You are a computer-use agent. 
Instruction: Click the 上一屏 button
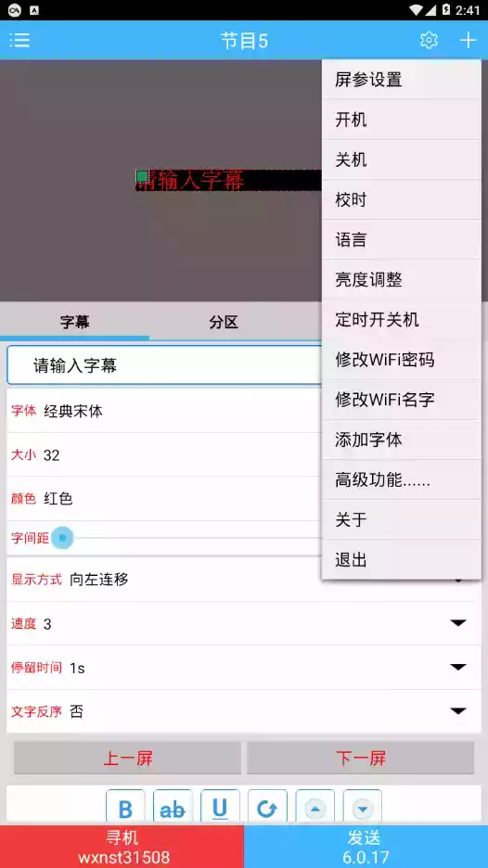[x=127, y=758]
